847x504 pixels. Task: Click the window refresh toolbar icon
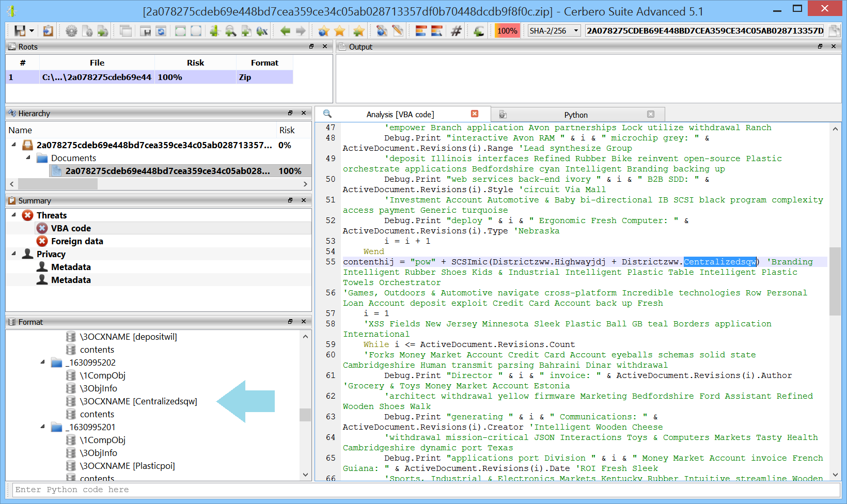(161, 31)
